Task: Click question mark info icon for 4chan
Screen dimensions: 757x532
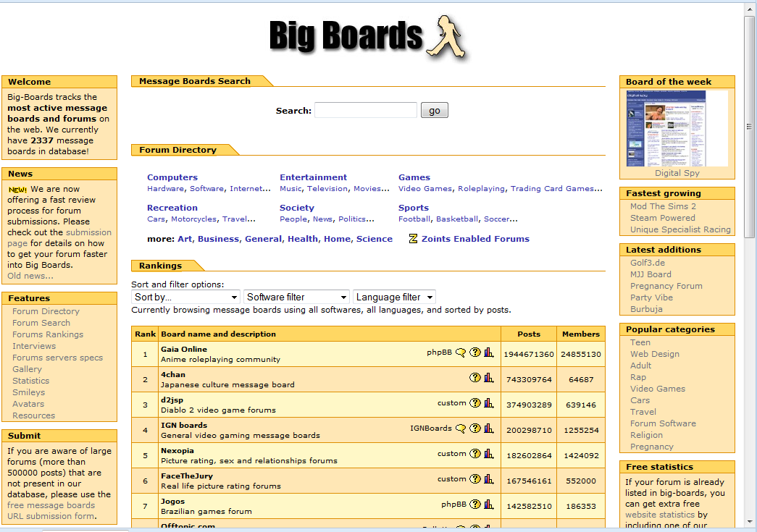Action: tap(475, 378)
